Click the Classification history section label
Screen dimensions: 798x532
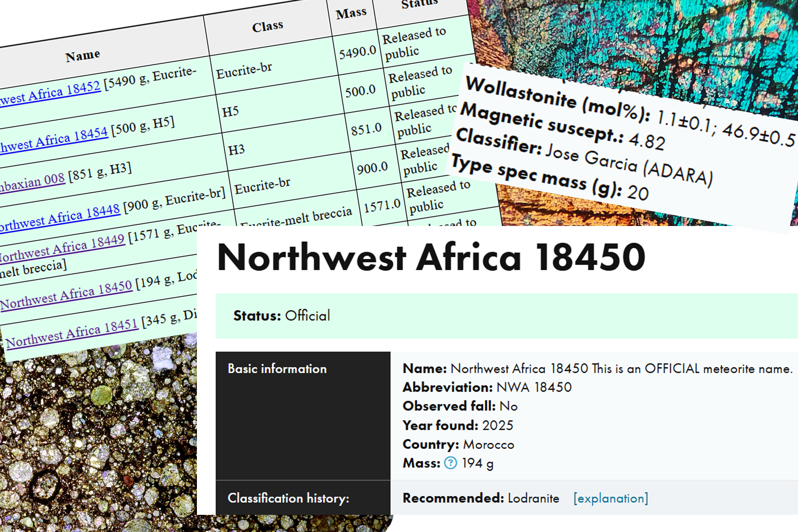288,498
